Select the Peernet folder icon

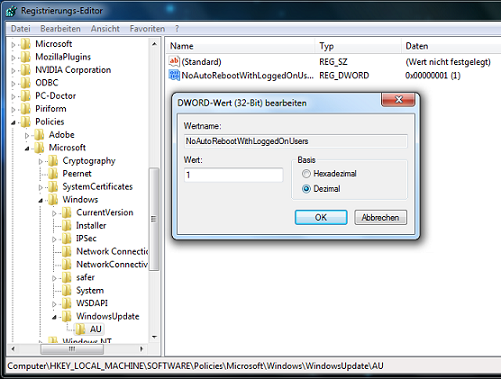pos(53,174)
